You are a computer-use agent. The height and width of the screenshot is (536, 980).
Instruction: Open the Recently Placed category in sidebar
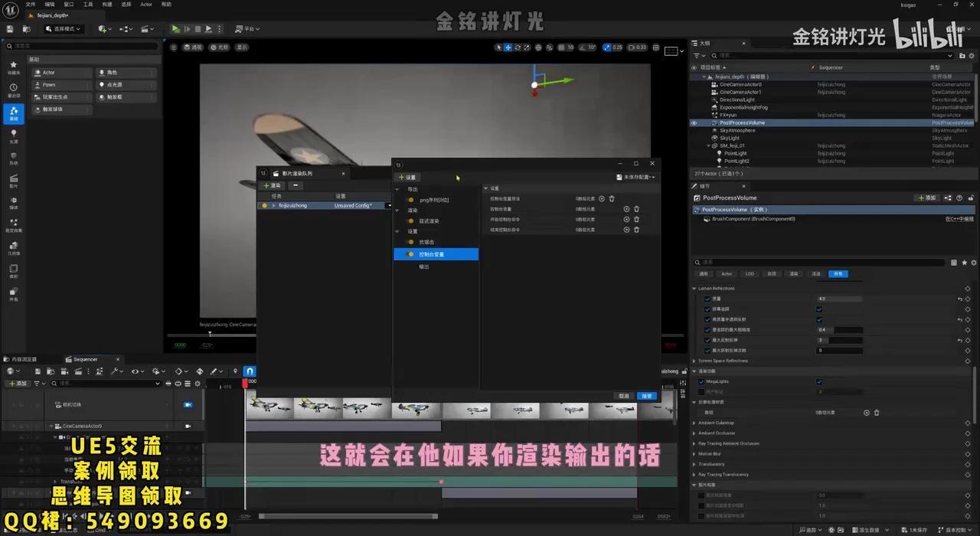coord(13,89)
